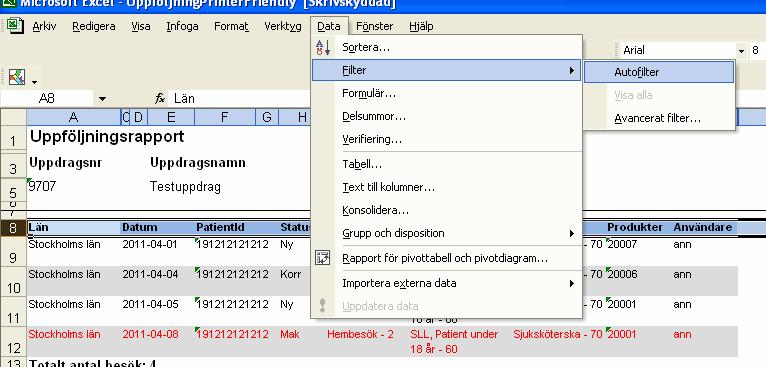Expand Grupp och disposition submenu arrow
This screenshot has height=367, width=766.
[x=572, y=234]
